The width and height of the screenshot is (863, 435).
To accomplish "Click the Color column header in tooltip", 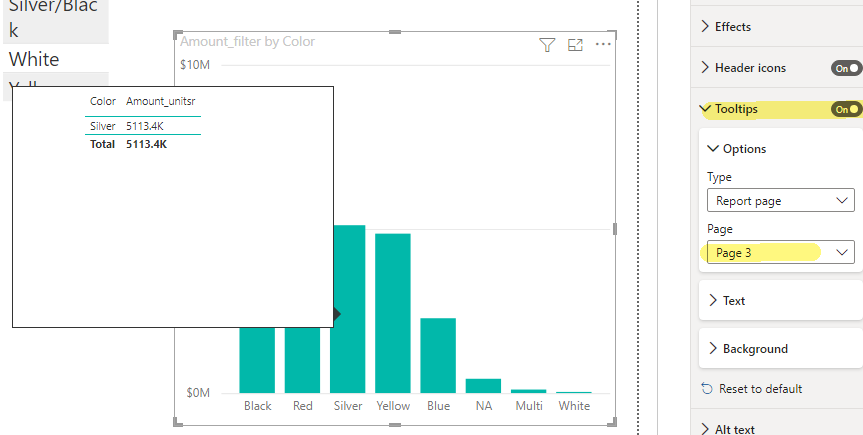I will pyautogui.click(x=103, y=101).
